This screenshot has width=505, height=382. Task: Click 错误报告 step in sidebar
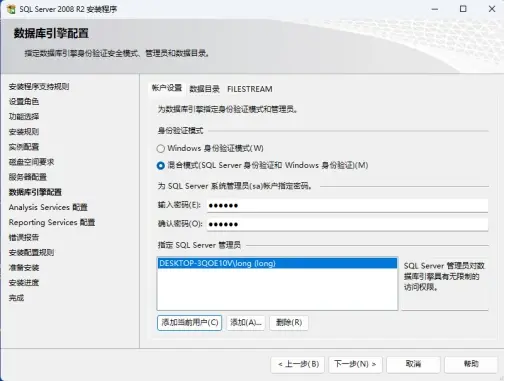(x=24, y=237)
